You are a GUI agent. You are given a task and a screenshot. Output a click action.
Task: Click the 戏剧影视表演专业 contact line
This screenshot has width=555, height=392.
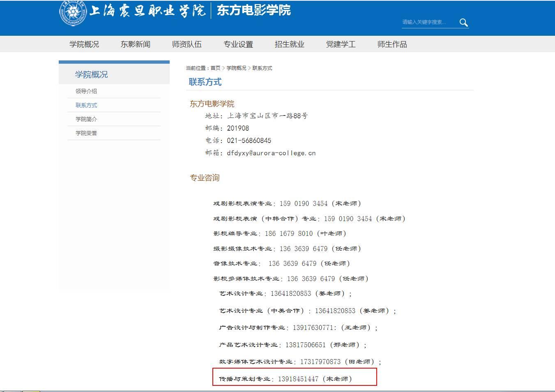coord(287,203)
